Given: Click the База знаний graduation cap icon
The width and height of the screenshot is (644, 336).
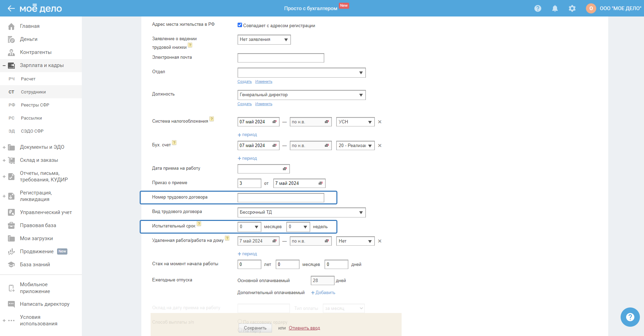Looking at the screenshot, I should point(11,265).
